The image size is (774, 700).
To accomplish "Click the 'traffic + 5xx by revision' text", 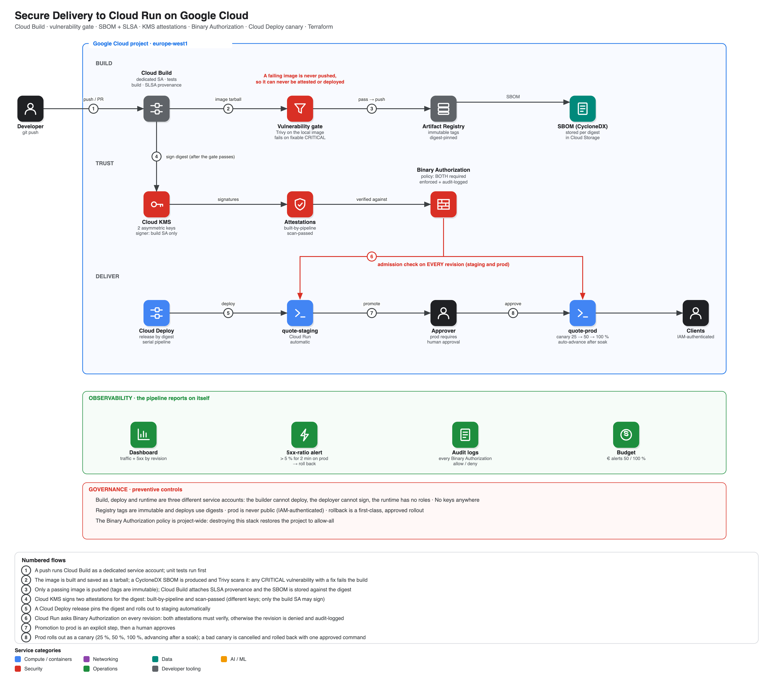I will click(x=143, y=458).
